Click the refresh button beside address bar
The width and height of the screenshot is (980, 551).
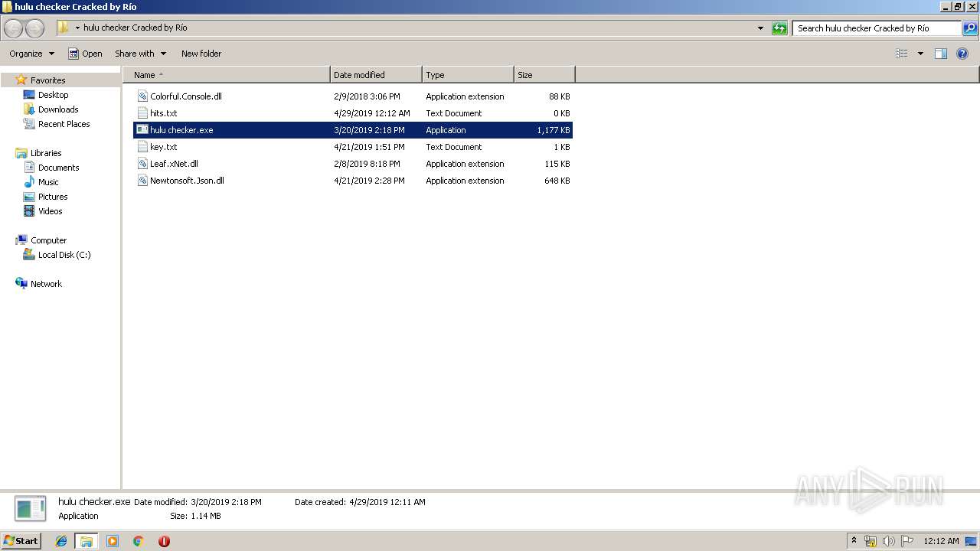click(x=779, y=28)
